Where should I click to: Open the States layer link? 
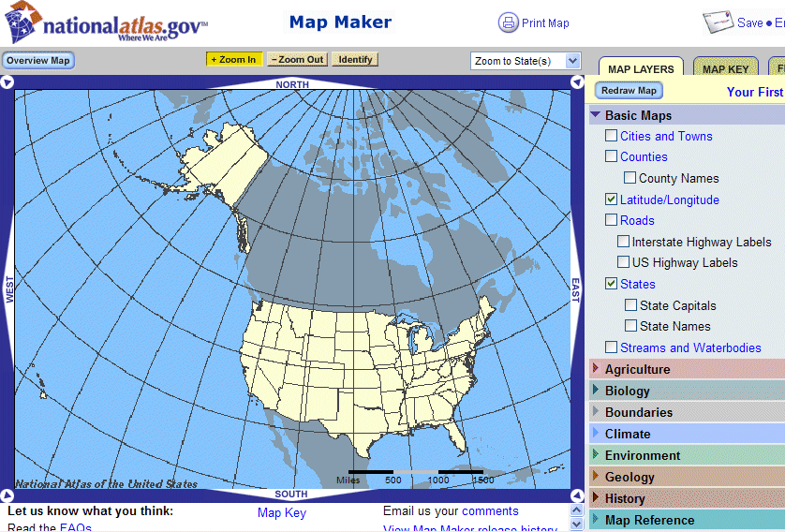click(x=637, y=284)
